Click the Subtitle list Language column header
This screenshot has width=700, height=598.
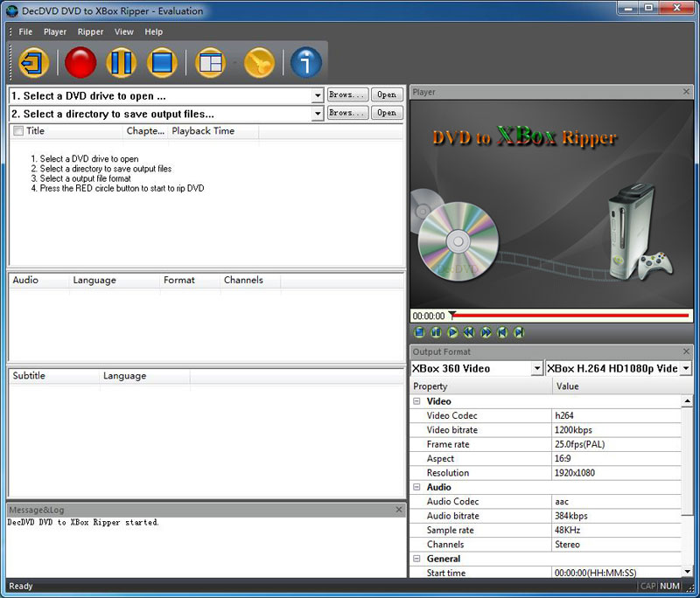(x=144, y=376)
